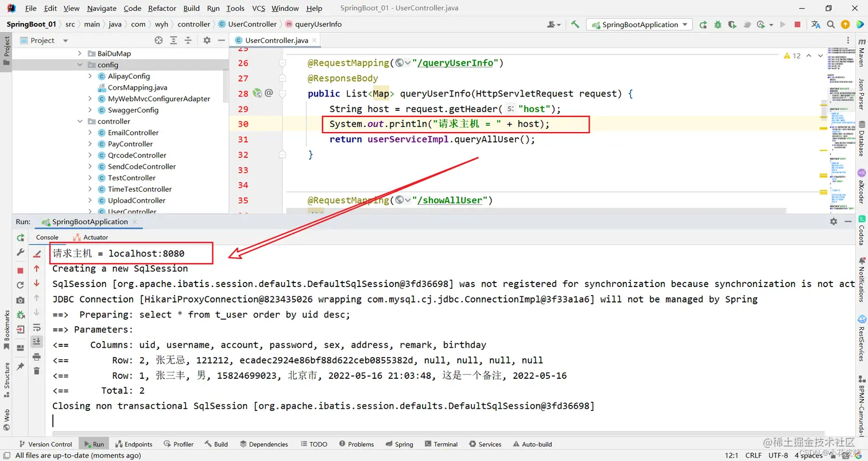Collapse the controller folder
Image resolution: width=868 pixels, height=461 pixels.
click(x=80, y=121)
